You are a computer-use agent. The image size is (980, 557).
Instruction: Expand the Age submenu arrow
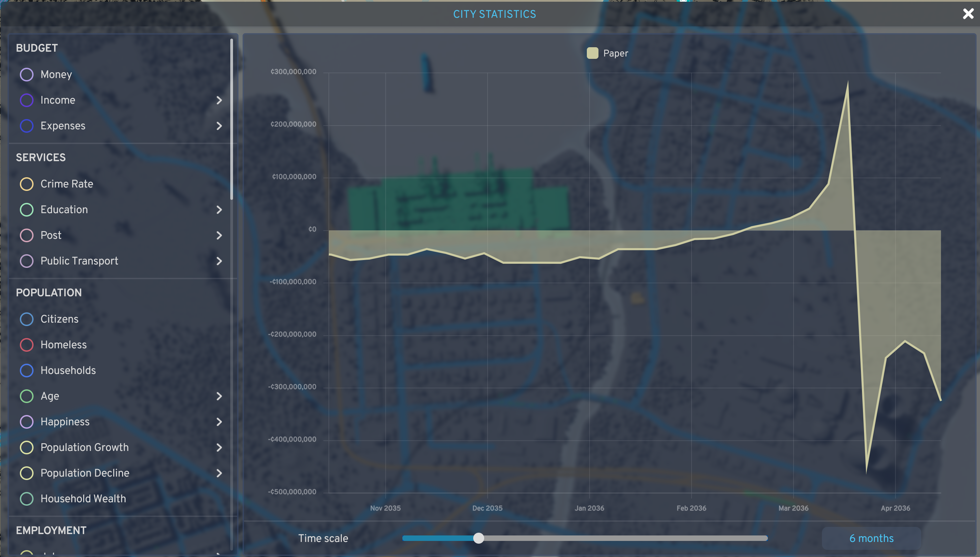[219, 396]
